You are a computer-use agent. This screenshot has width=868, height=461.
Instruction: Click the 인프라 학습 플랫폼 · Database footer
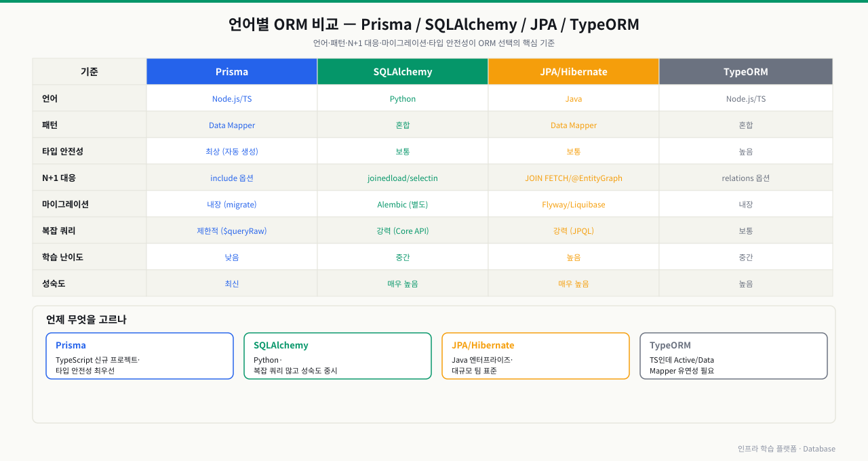(787, 449)
